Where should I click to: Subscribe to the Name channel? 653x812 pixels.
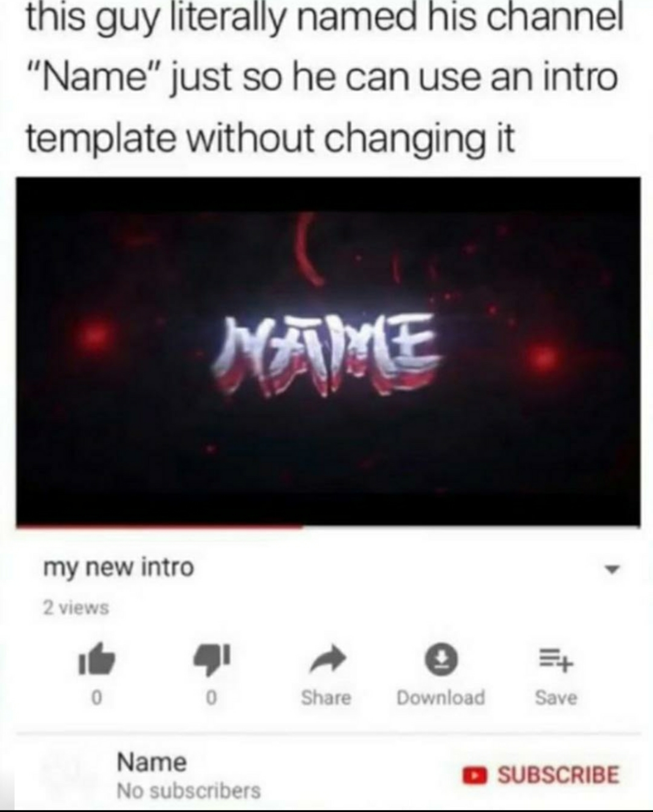click(x=541, y=775)
